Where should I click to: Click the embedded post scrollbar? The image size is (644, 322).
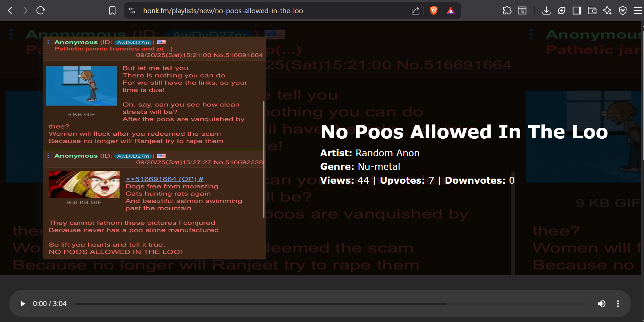point(263,159)
